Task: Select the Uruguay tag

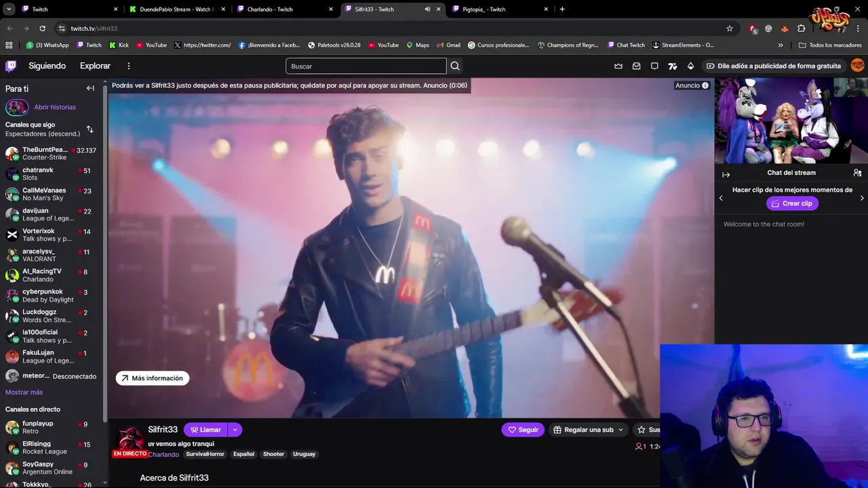Action: (304, 454)
